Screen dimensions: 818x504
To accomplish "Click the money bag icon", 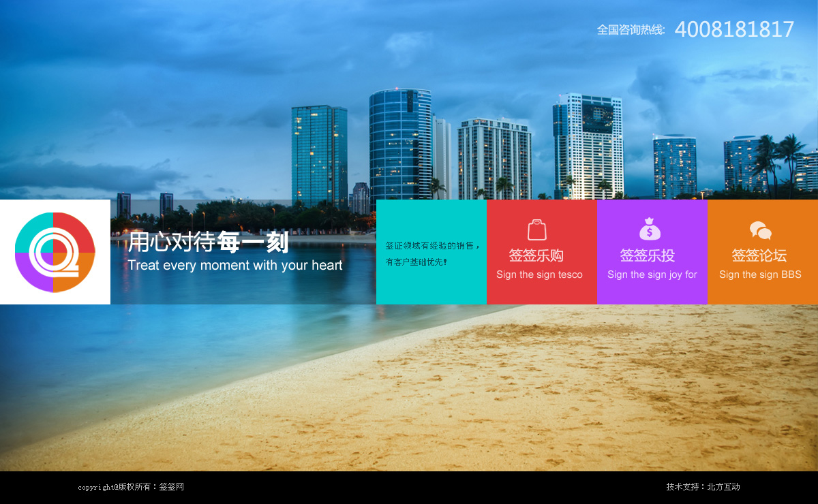I will (650, 229).
